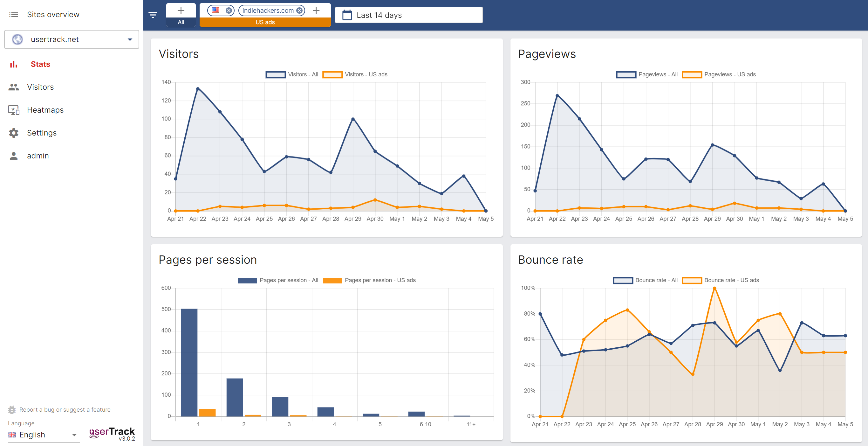The width and height of the screenshot is (868, 446).
Task: Click the Pageviews chart title
Action: (547, 54)
